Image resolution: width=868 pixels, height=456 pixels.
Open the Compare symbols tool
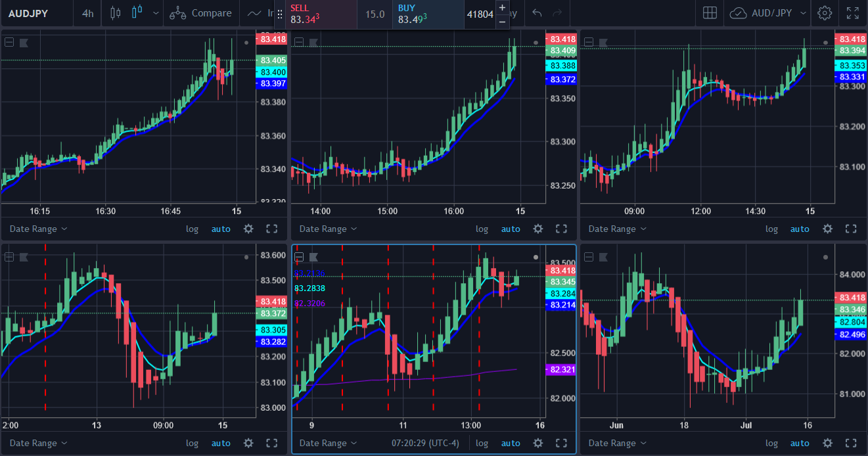click(200, 13)
